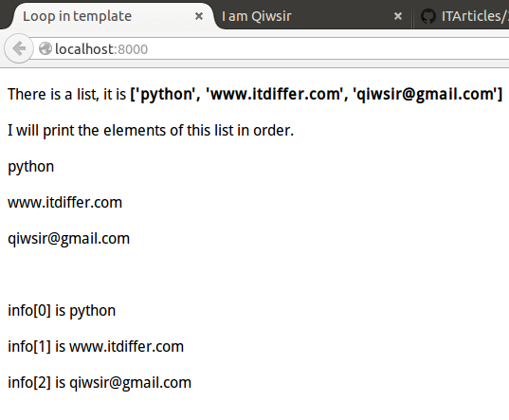
Task: Click the standalone 'www.itdiffer.com' line
Action: (x=64, y=203)
